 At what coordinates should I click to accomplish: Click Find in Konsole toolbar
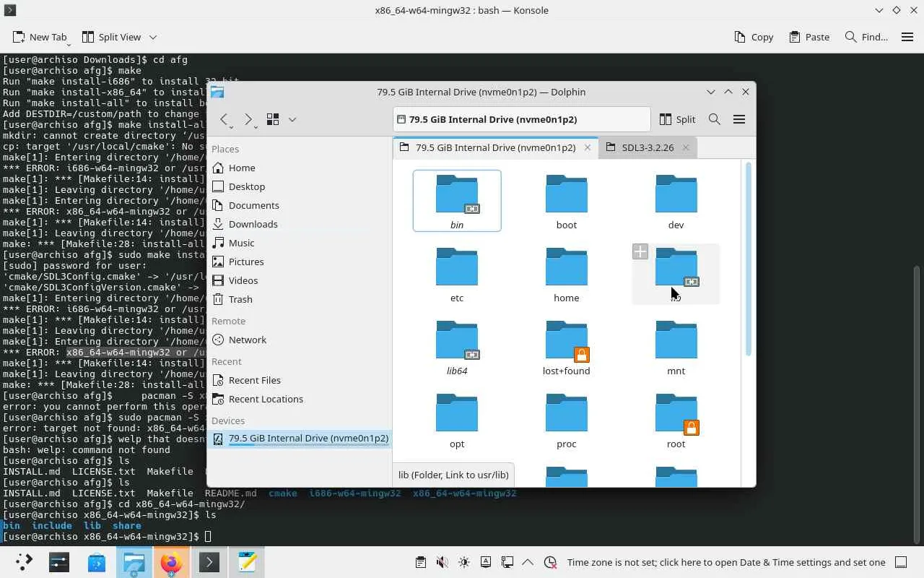[866, 37]
